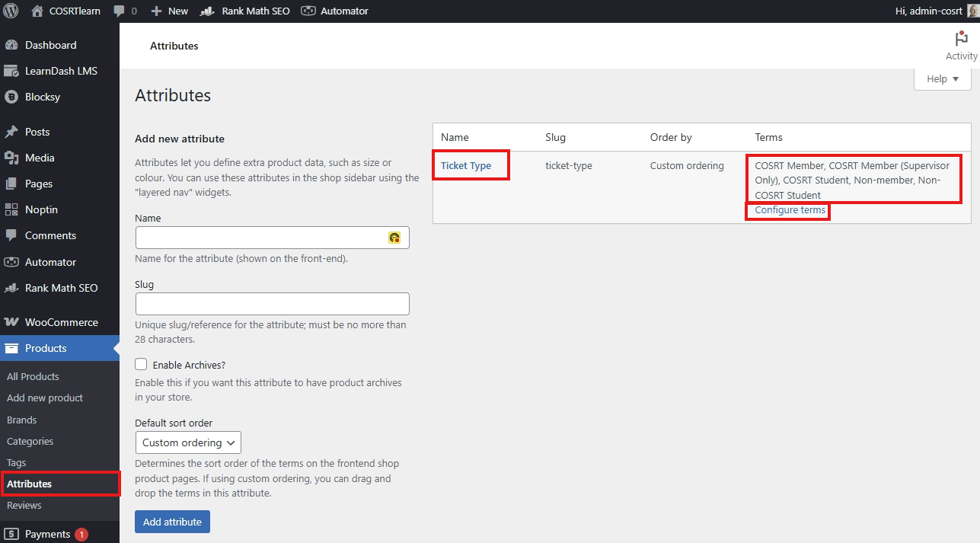Click the Add attribute button
Screen dimensions: 980x543
172,522
